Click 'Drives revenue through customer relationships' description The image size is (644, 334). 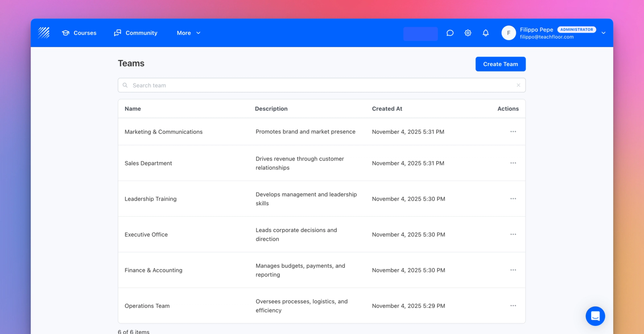coord(300,163)
